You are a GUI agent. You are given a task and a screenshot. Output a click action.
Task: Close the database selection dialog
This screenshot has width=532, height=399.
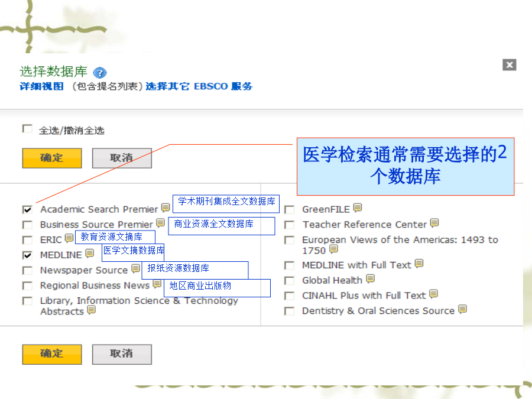point(510,65)
